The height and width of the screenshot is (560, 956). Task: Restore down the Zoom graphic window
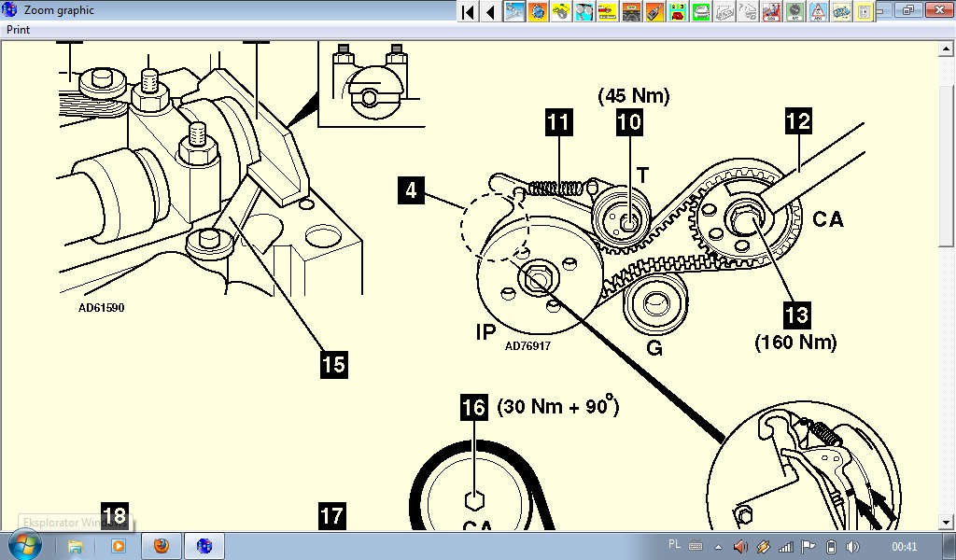pos(907,9)
